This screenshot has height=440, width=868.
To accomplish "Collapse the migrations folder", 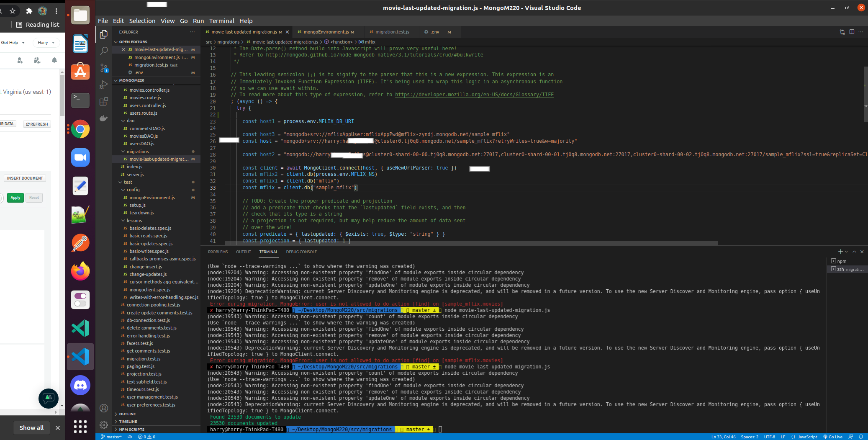I will point(138,152).
